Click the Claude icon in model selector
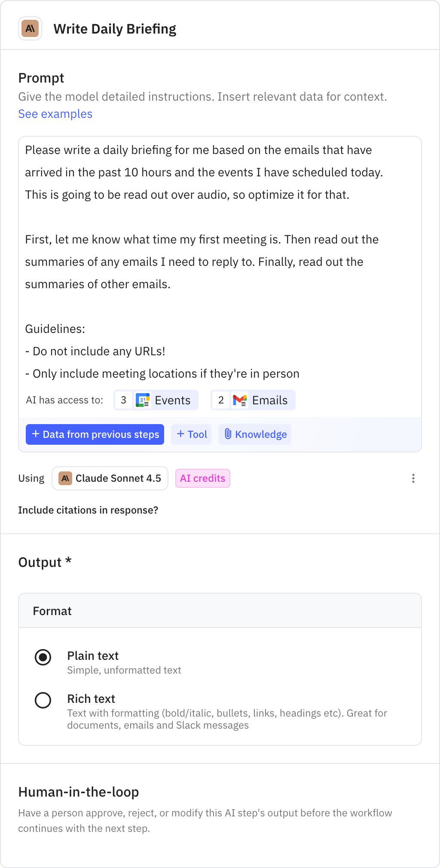This screenshot has height=868, width=440. (65, 478)
